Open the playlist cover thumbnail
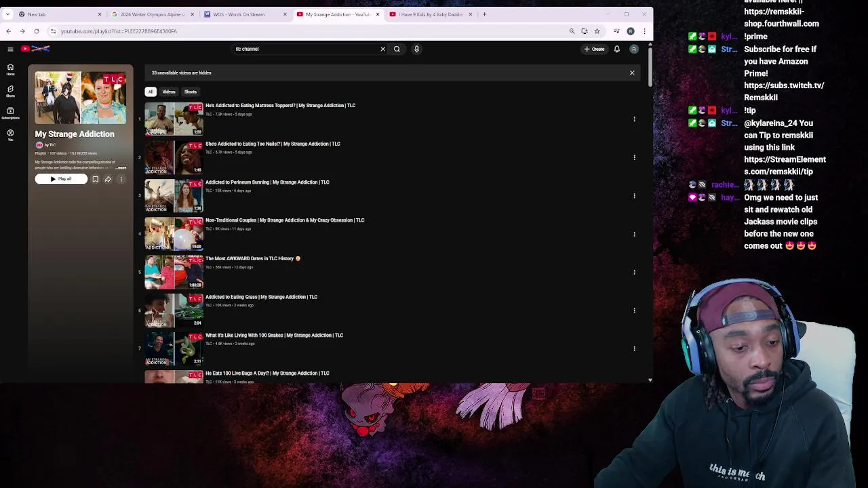Viewport: 868px width, 488px height. coord(81,98)
